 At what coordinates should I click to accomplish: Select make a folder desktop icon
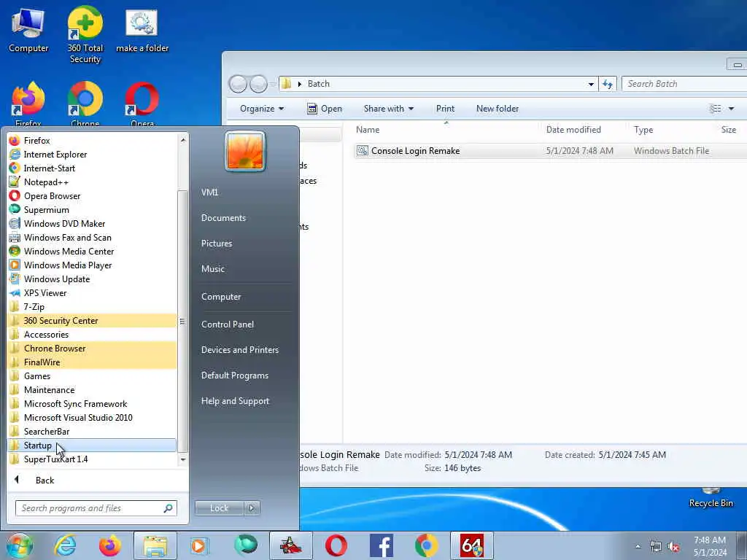point(142,31)
